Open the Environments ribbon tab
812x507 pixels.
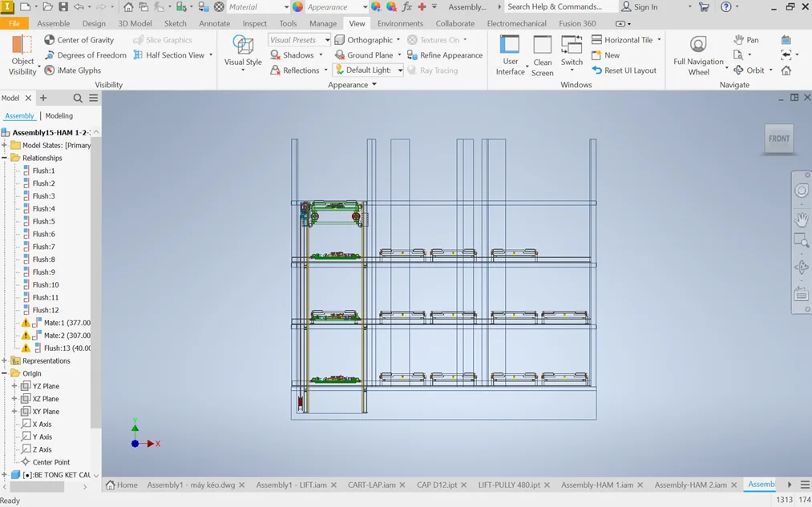(400, 23)
